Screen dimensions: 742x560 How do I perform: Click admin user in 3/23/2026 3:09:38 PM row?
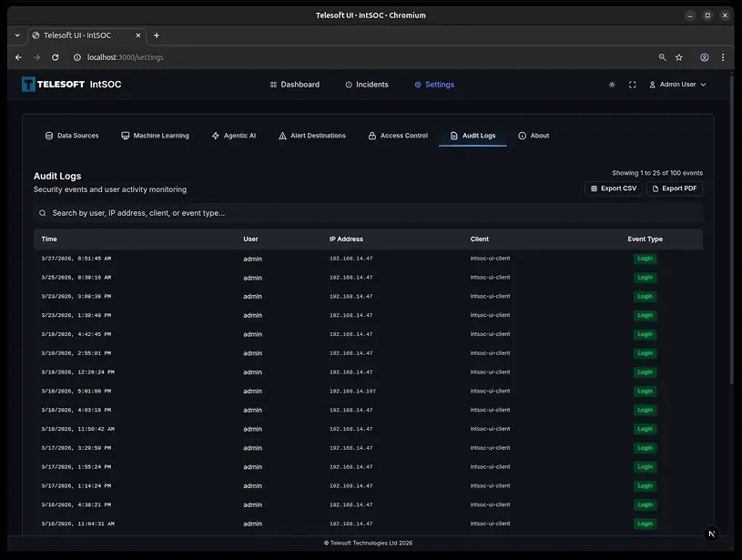[253, 296]
